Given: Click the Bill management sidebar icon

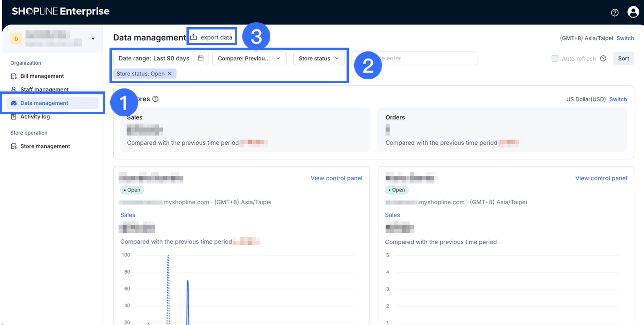Looking at the screenshot, I should [x=14, y=76].
